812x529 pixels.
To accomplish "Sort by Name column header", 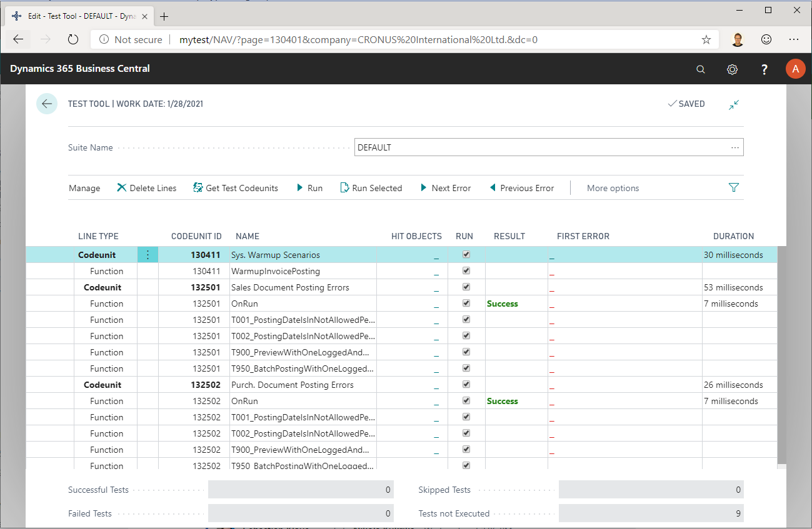I will (x=248, y=236).
